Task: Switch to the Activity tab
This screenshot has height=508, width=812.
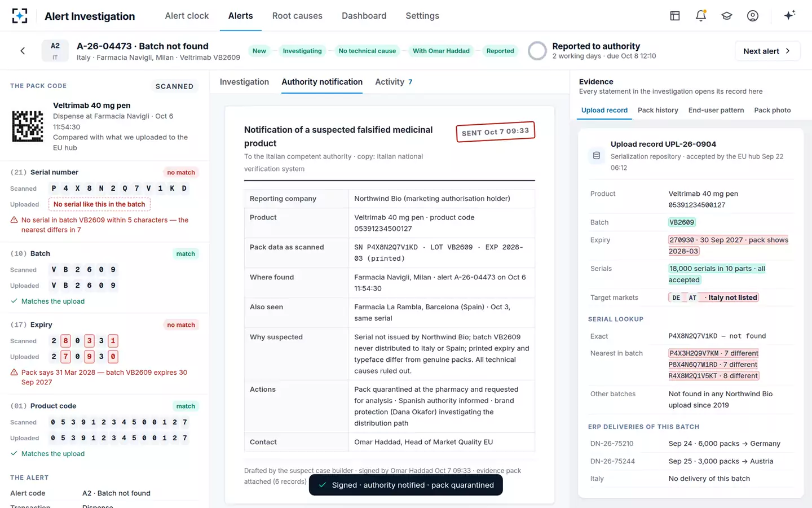Action: pyautogui.click(x=394, y=82)
